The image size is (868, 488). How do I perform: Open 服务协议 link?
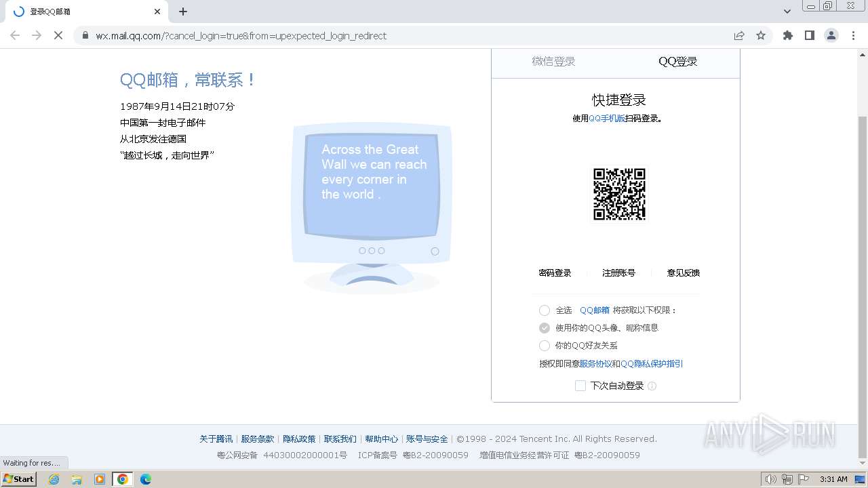[595, 363]
